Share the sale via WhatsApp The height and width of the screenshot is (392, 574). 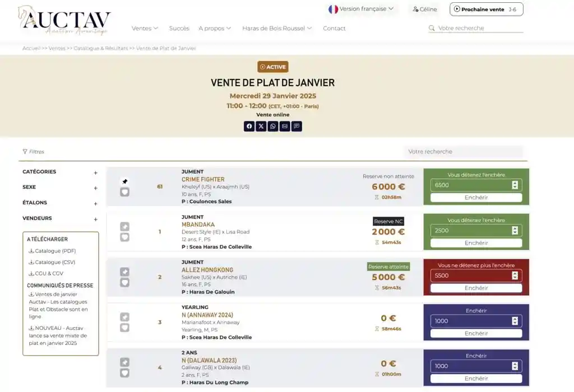[x=273, y=126]
